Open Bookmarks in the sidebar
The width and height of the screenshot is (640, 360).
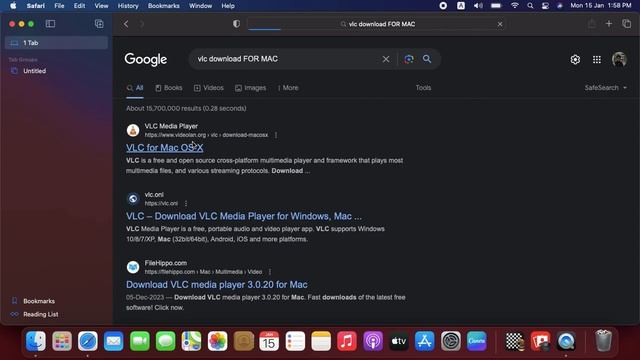pos(39,301)
